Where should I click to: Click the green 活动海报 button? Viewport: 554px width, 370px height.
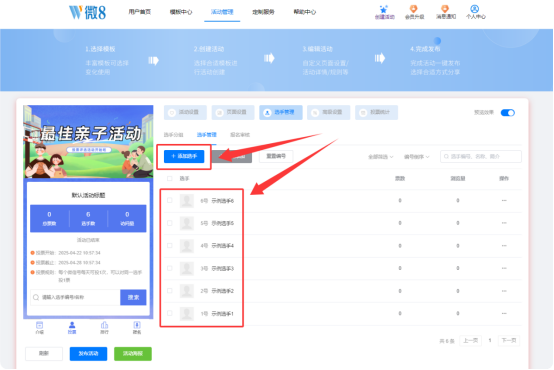[133, 354]
